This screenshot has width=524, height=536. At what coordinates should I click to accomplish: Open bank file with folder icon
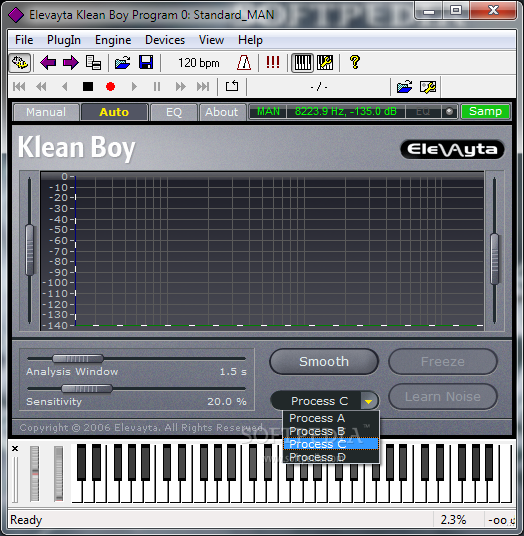click(x=123, y=63)
